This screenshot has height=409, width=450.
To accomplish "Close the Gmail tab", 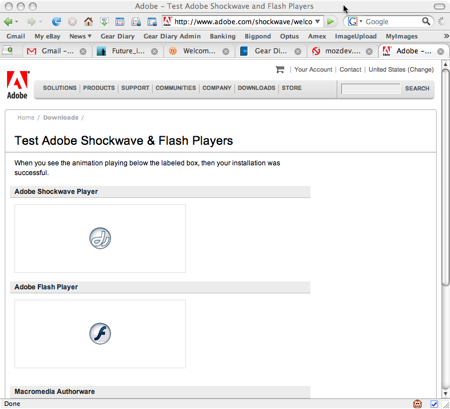I will (x=83, y=51).
